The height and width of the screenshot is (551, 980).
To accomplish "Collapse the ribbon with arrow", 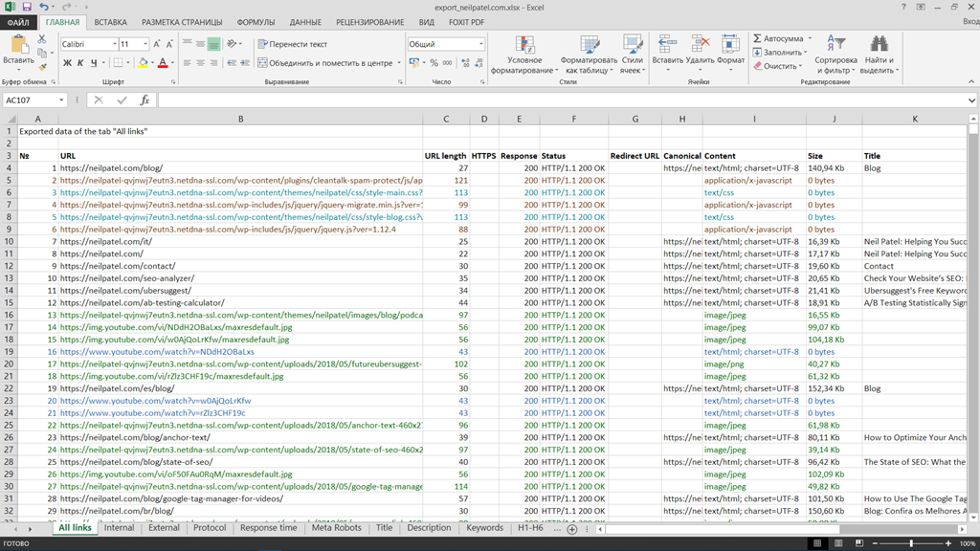I will pos(971,82).
